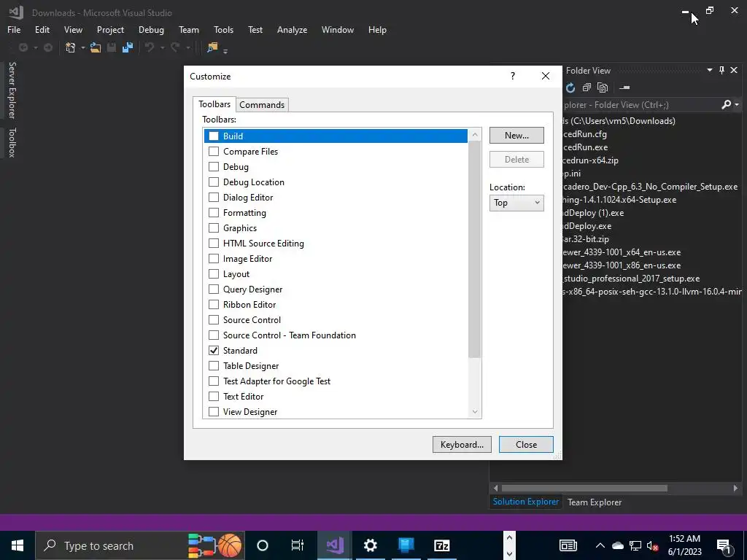Open Folder View window position dropdown
The image size is (747, 560).
[709, 71]
